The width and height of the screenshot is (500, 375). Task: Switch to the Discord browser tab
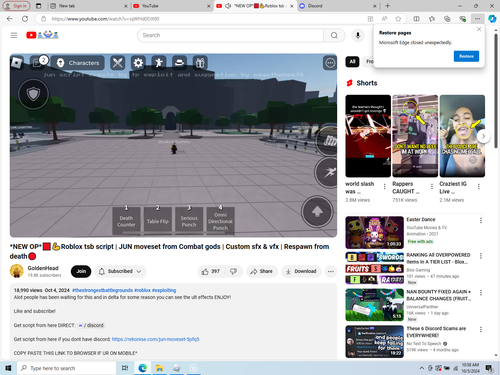(x=338, y=6)
